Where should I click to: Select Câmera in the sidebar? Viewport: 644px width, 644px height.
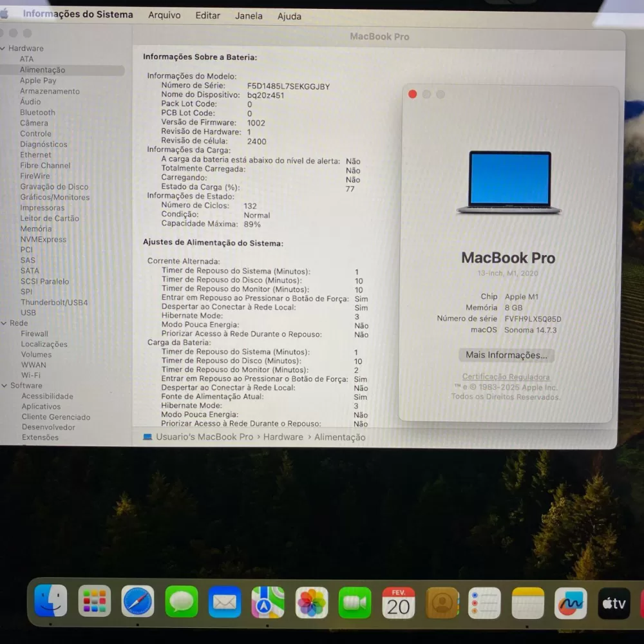click(34, 123)
